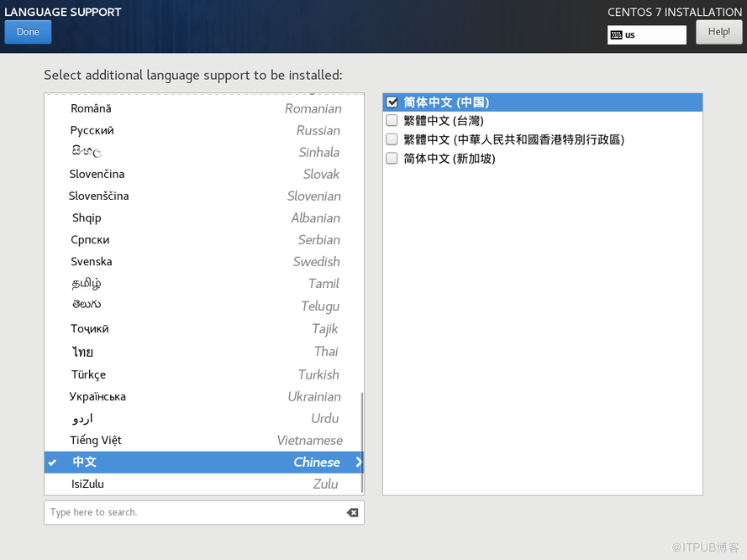Select the Sinhala language row

[204, 152]
